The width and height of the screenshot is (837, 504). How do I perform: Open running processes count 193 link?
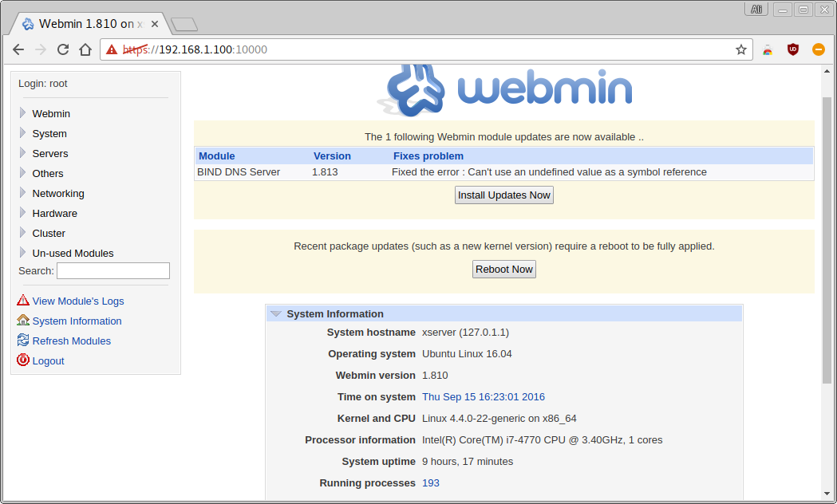pyautogui.click(x=430, y=482)
